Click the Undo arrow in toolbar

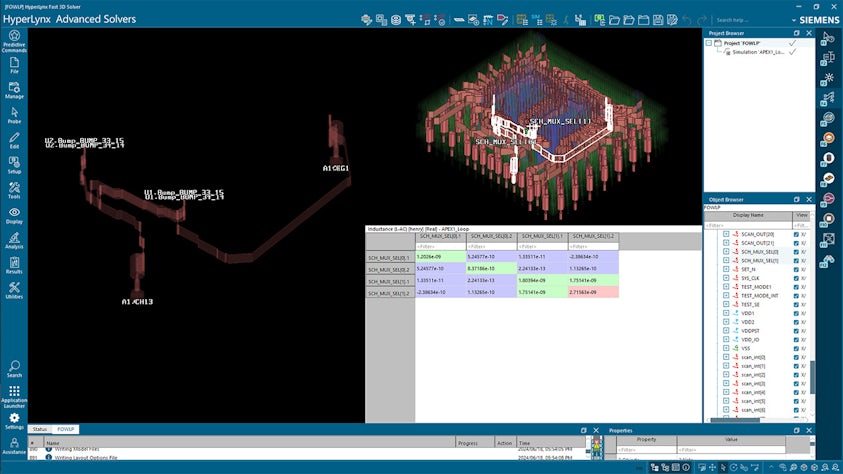tap(687, 20)
